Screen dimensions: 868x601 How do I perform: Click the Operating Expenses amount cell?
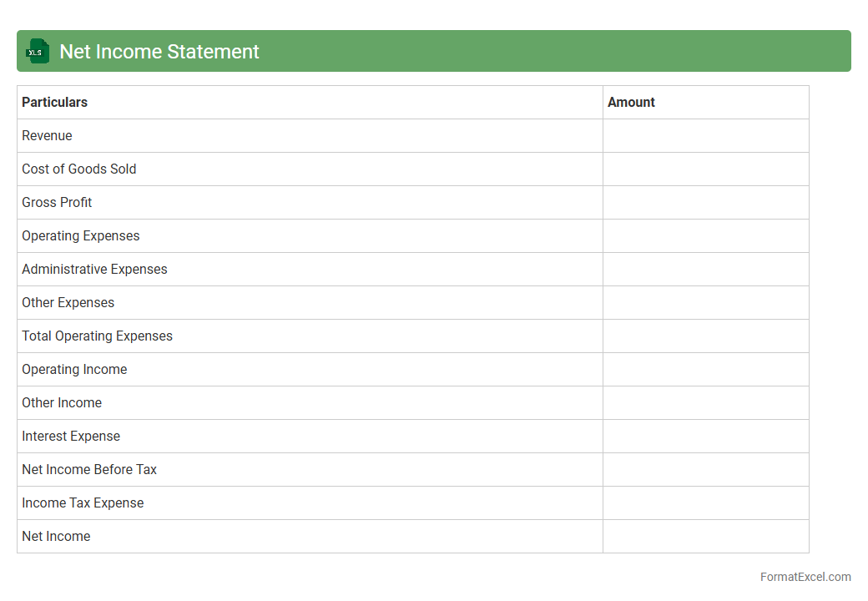[705, 235]
